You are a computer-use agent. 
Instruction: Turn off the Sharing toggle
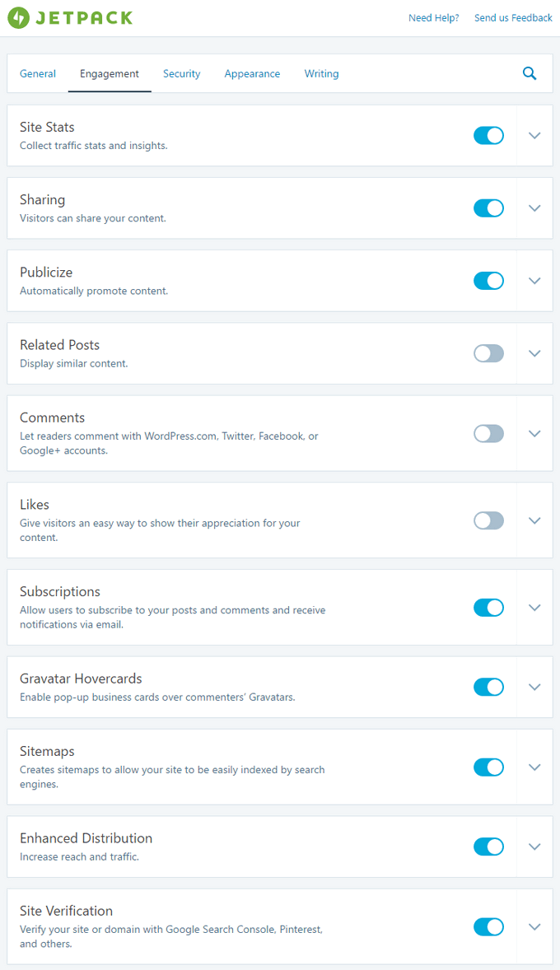point(489,208)
